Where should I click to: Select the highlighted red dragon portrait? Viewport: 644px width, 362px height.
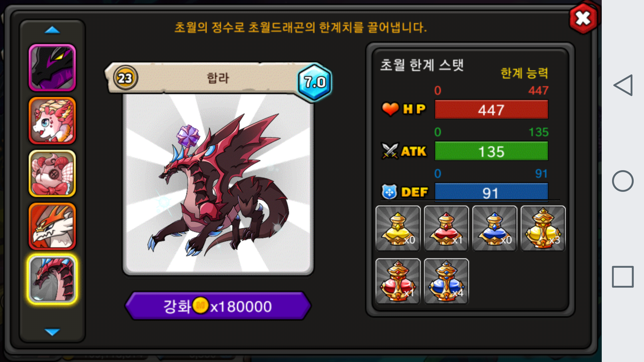tap(52, 279)
